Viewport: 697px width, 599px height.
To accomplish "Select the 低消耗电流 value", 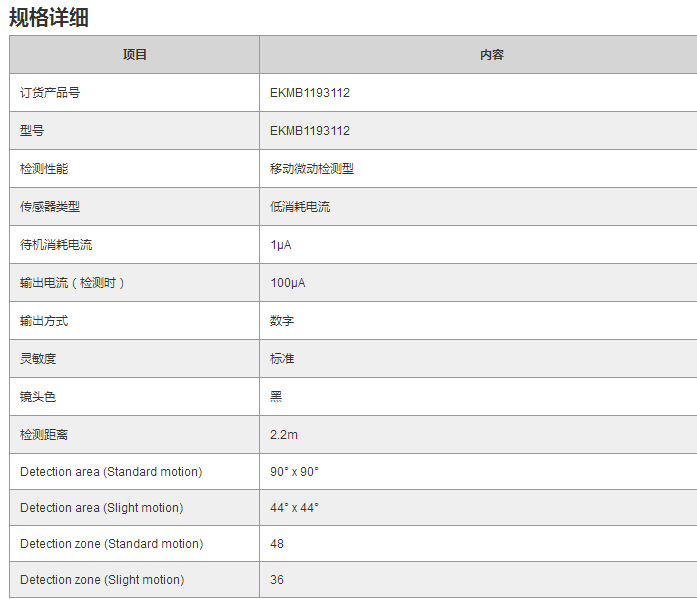I will (x=300, y=207).
